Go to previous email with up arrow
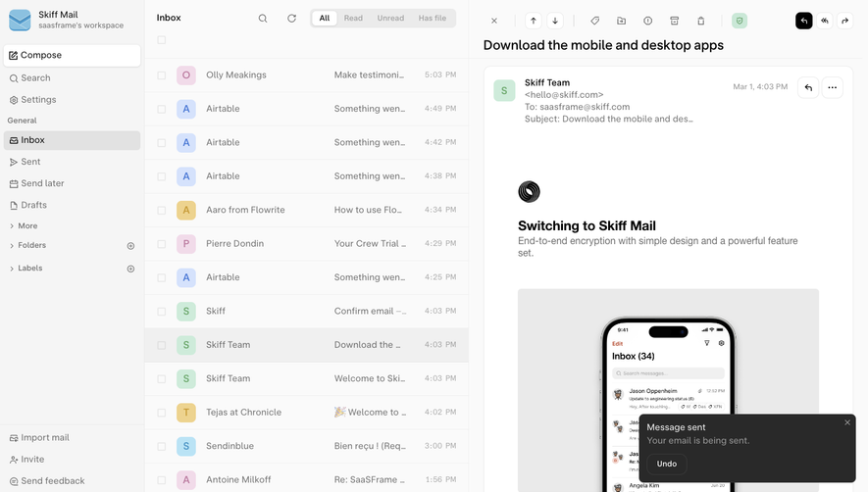 click(534, 21)
